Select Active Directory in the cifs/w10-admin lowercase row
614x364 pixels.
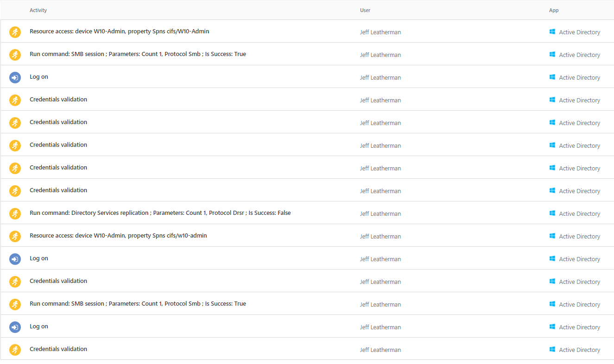click(579, 236)
